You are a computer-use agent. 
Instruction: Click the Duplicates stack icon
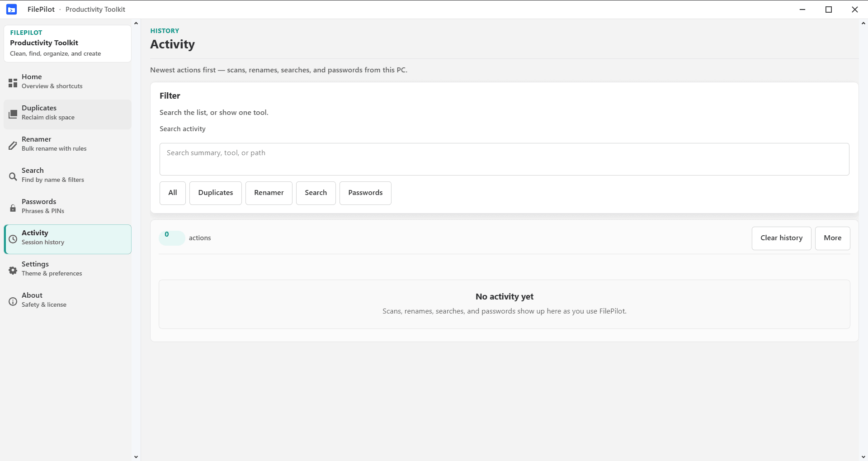click(x=13, y=114)
